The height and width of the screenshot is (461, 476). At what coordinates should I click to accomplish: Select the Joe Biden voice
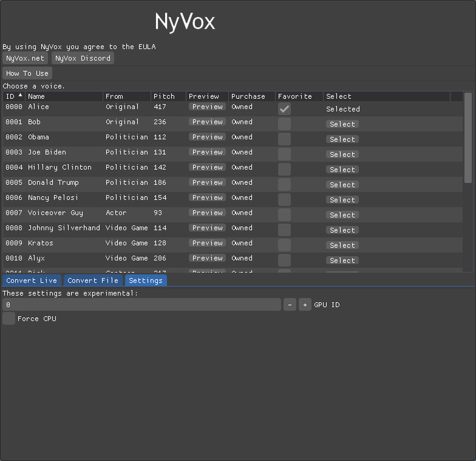pyautogui.click(x=342, y=155)
